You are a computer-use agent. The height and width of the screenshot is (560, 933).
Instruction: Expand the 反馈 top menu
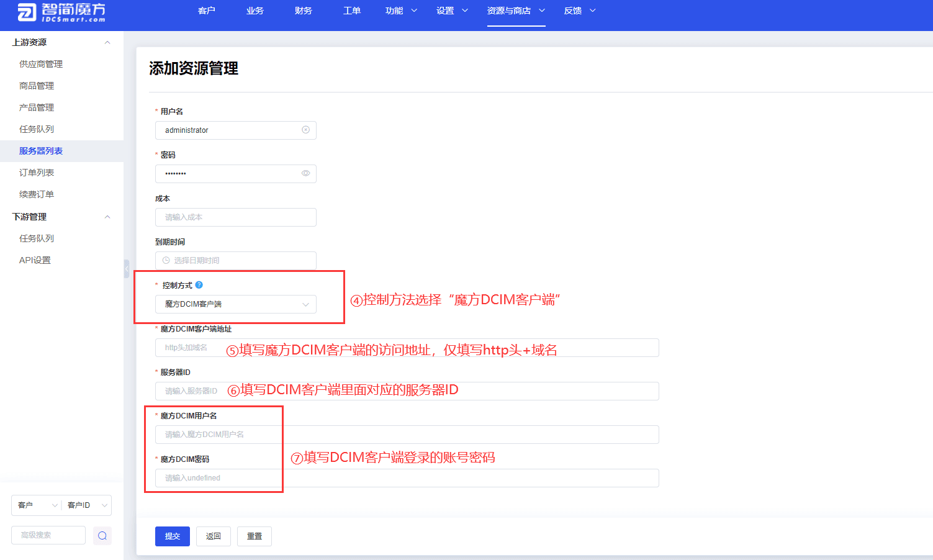[x=580, y=11]
